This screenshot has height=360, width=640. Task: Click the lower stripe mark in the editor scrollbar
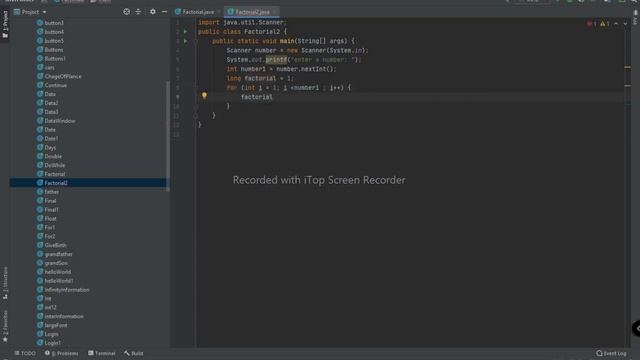(x=628, y=86)
